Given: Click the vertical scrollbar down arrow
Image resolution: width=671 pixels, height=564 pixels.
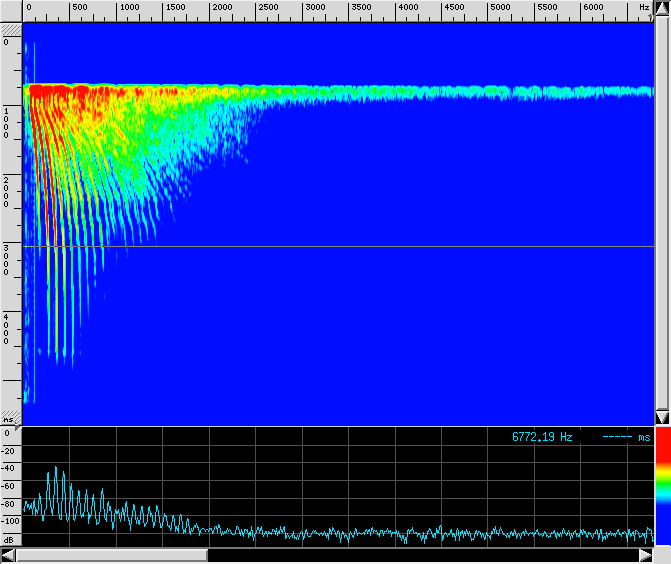Looking at the screenshot, I should pyautogui.click(x=662, y=416).
